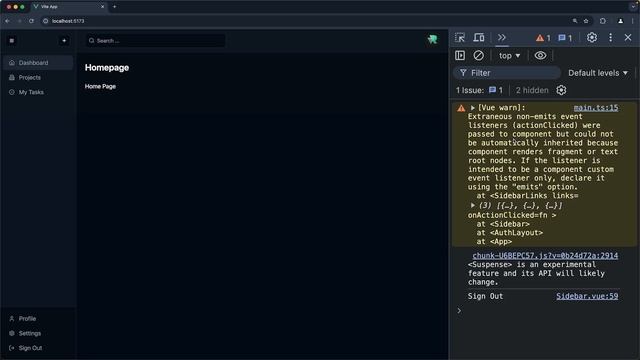Image resolution: width=640 pixels, height=360 pixels.
Task: Click the 1 Issue link
Action: (479, 90)
